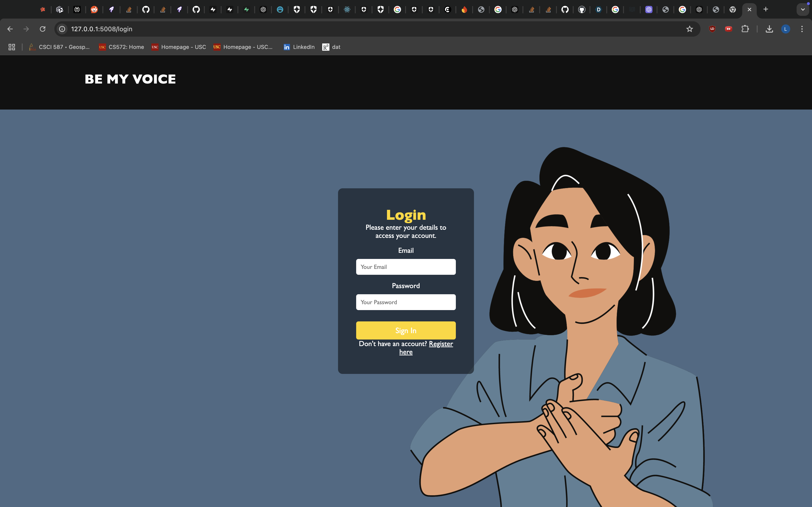Open the Extensions puzzle icon
812x507 pixels.
tap(745, 29)
